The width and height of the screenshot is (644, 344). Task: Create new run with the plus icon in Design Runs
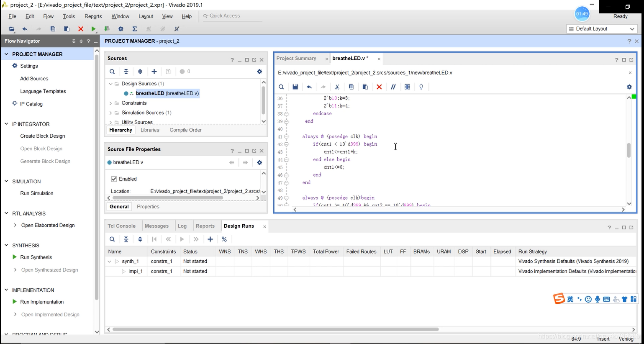(210, 239)
